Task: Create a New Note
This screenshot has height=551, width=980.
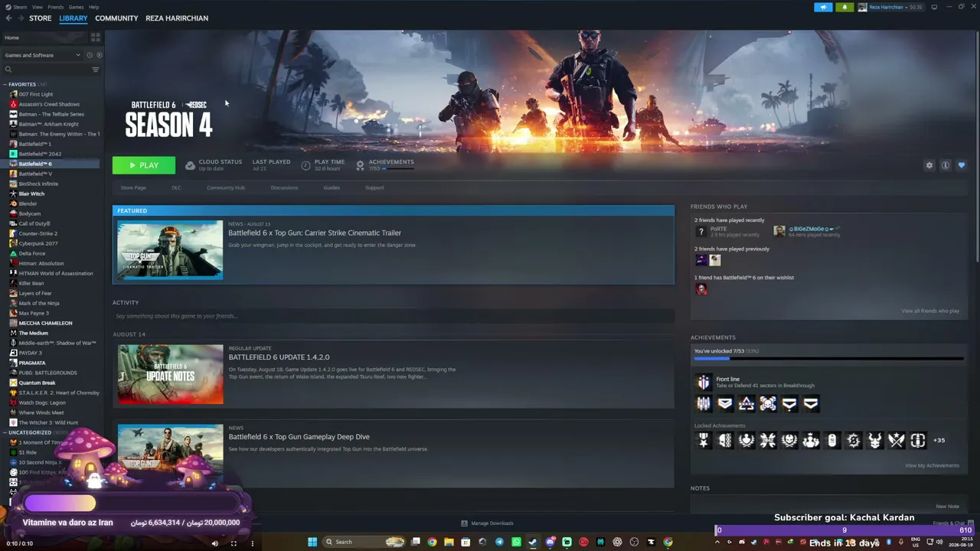Action: tap(947, 507)
